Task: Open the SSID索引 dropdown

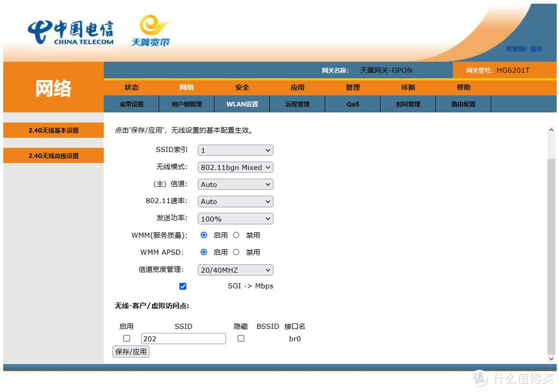Action: coord(236,150)
